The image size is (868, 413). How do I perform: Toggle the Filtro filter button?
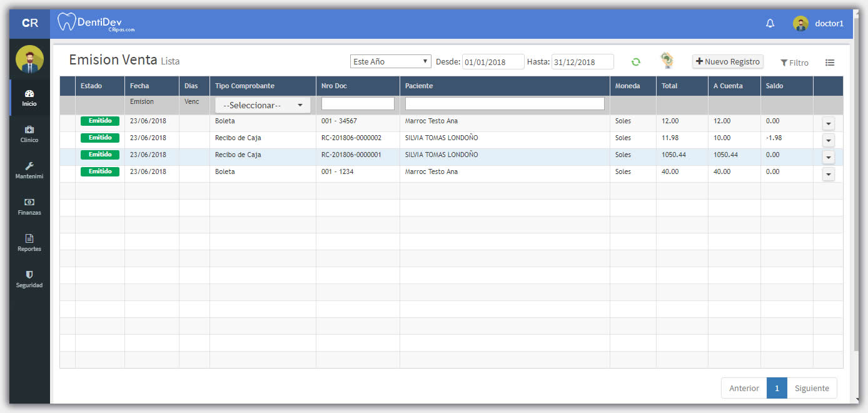[x=794, y=63]
